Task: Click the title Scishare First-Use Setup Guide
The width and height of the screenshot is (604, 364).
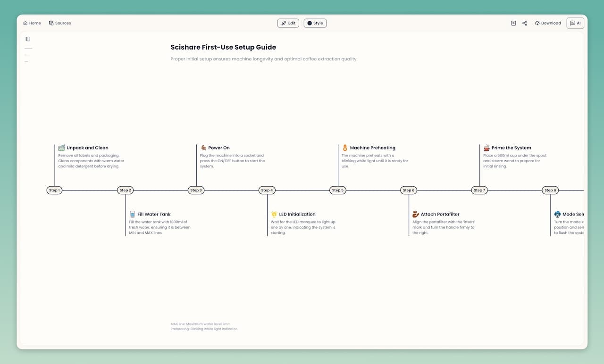Action: 223,47
